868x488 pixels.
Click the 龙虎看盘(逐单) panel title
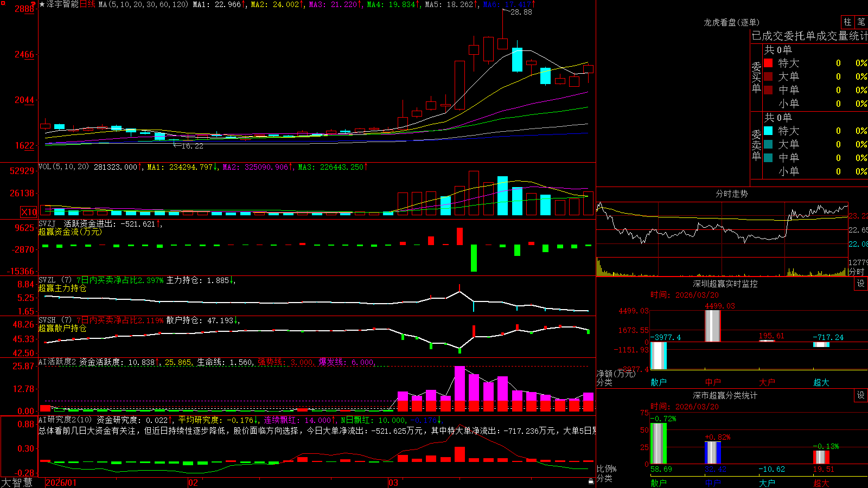tap(731, 22)
